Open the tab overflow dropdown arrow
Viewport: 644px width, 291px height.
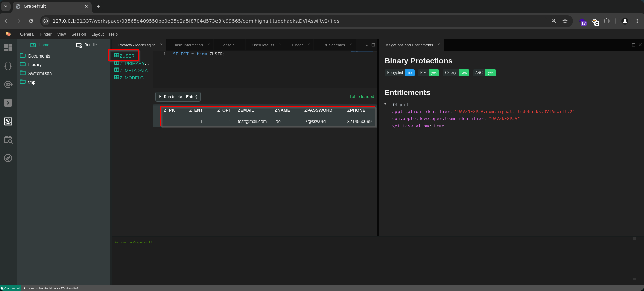point(367,45)
